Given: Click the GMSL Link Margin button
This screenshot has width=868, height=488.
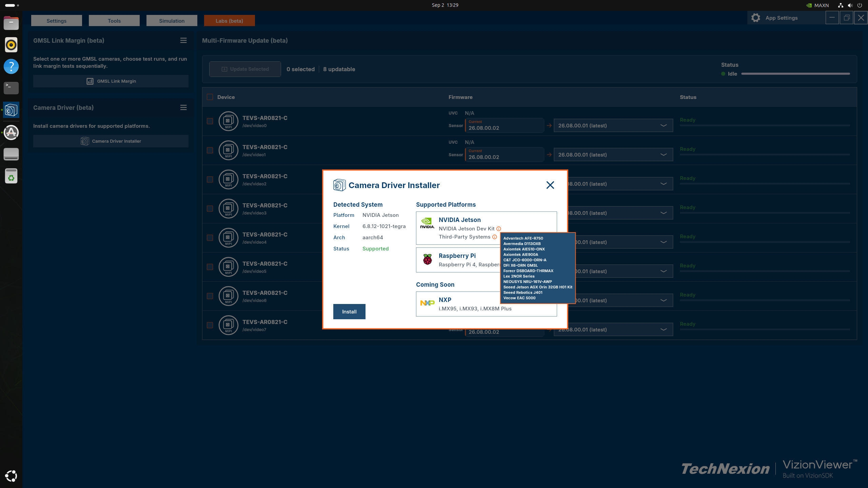Looking at the screenshot, I should 111,81.
